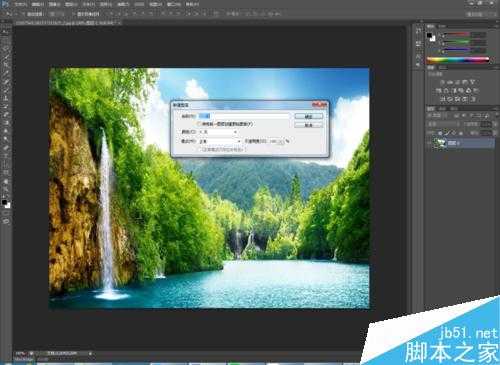
Task: Toggle visibility eye of the layer in Layers panel
Action: [x=429, y=143]
